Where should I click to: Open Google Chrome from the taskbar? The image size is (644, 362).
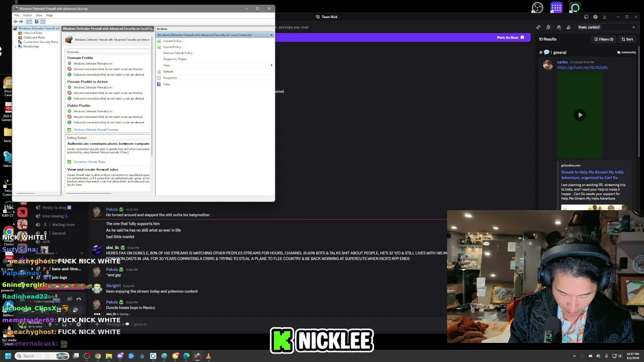pos(98,356)
